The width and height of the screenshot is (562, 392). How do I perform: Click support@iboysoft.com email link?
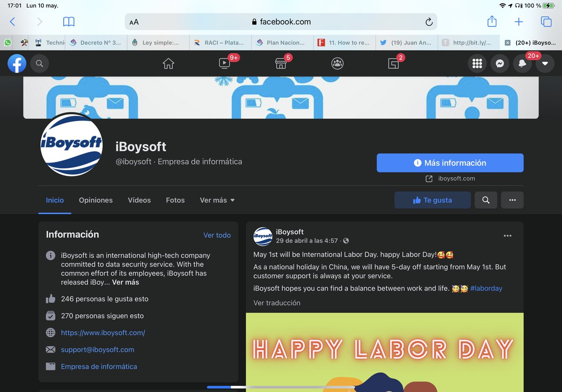pos(97,349)
